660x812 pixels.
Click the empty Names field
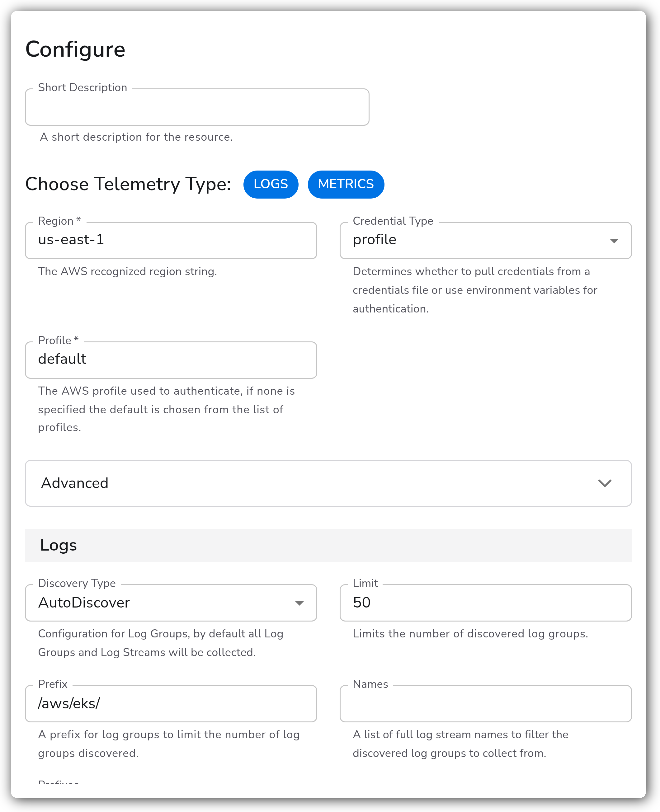tap(485, 704)
